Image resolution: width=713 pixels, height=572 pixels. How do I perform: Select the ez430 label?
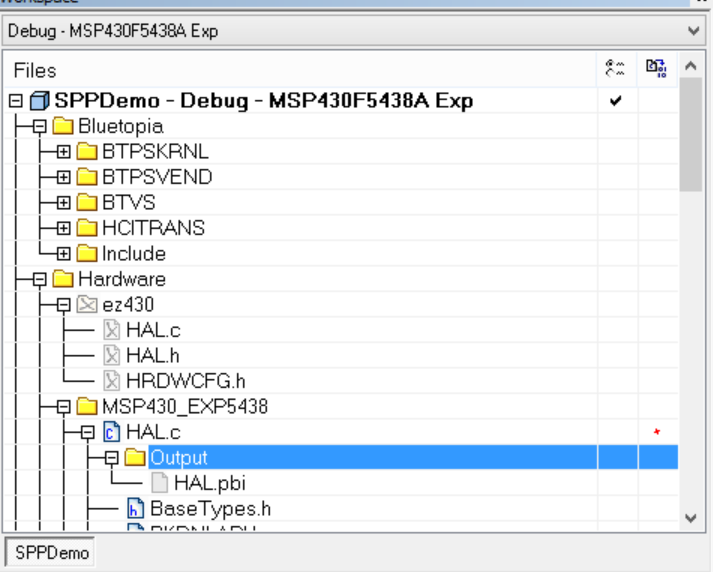tap(128, 304)
